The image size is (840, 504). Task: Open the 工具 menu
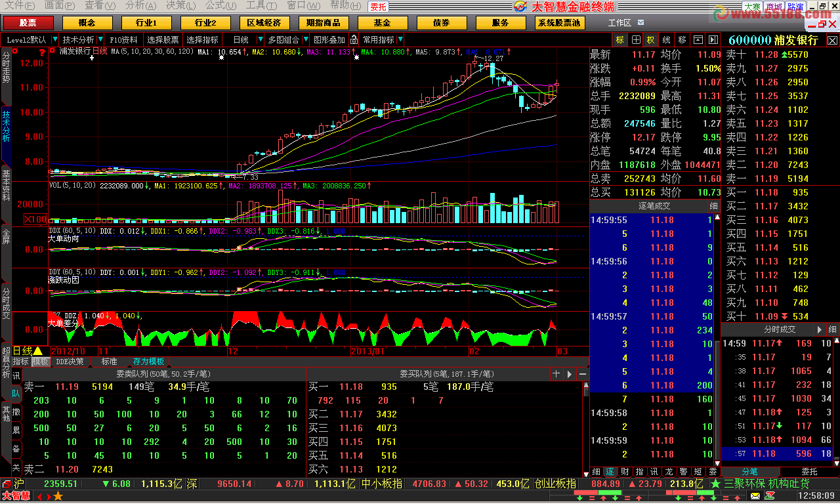pos(261,5)
